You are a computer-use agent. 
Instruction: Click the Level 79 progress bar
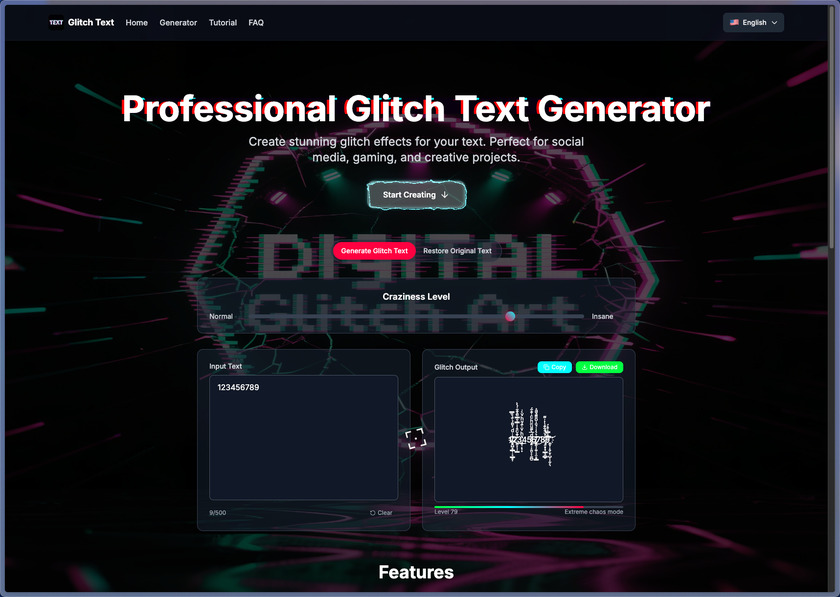click(x=529, y=506)
